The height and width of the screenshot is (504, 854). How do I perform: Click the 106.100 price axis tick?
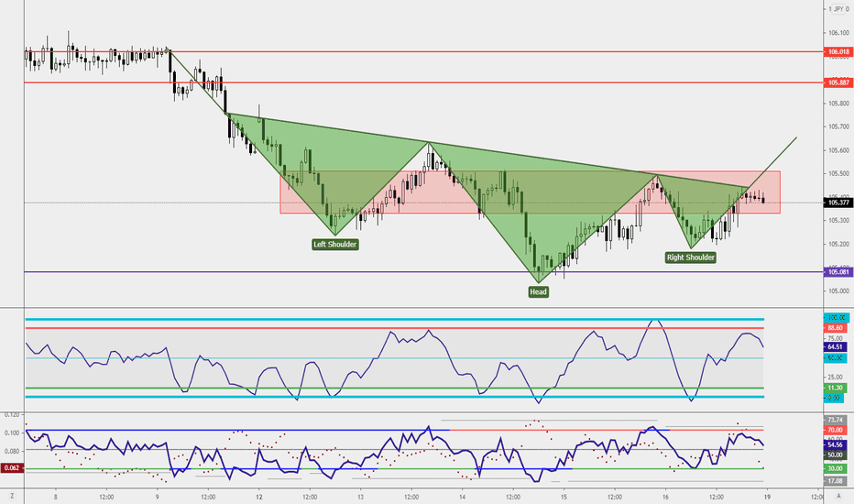[x=838, y=33]
